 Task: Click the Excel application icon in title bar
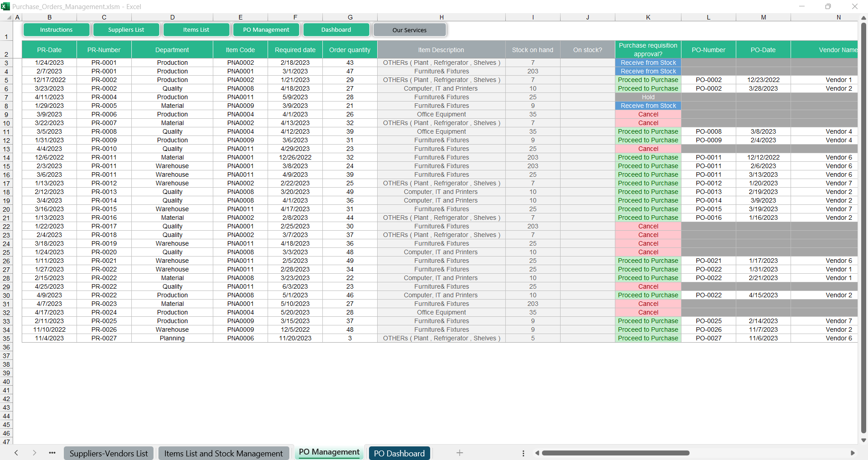pos(5,6)
